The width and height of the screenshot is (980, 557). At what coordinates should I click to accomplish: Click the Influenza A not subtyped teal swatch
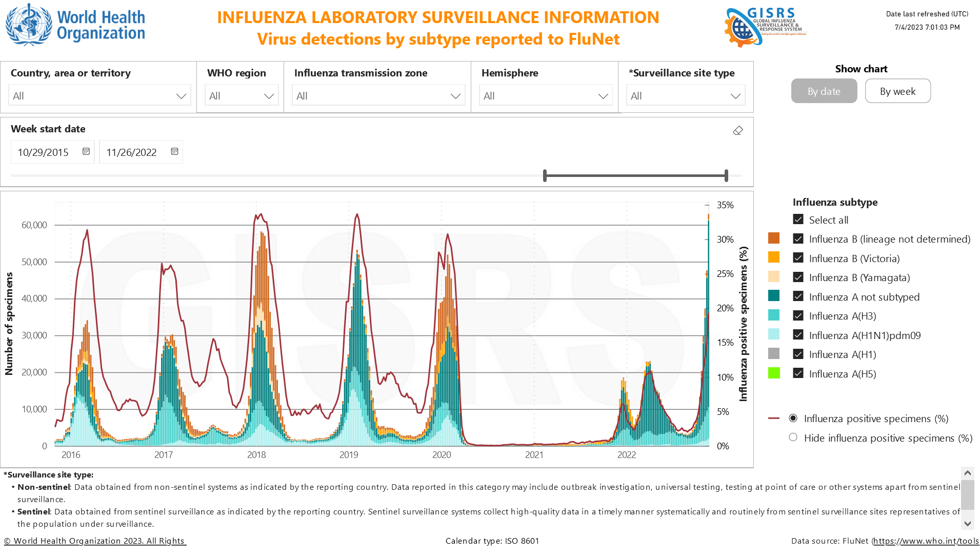point(774,295)
